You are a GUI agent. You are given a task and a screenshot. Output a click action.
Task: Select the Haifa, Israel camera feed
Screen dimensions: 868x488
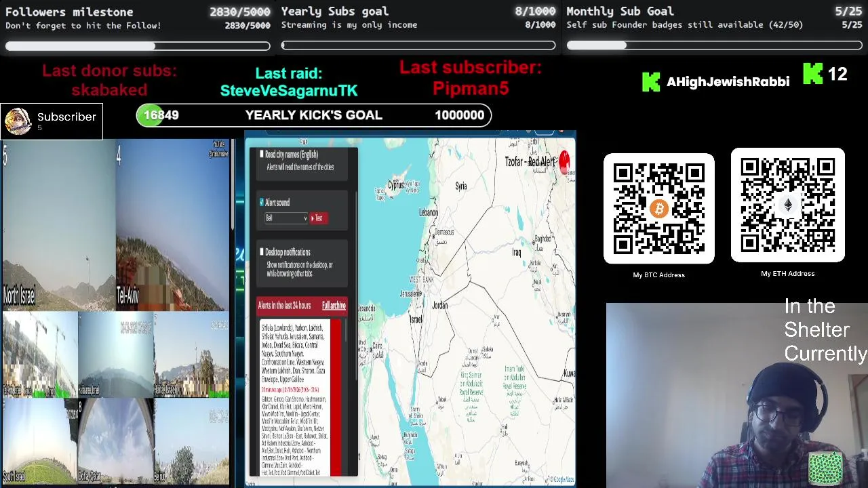(x=193, y=354)
